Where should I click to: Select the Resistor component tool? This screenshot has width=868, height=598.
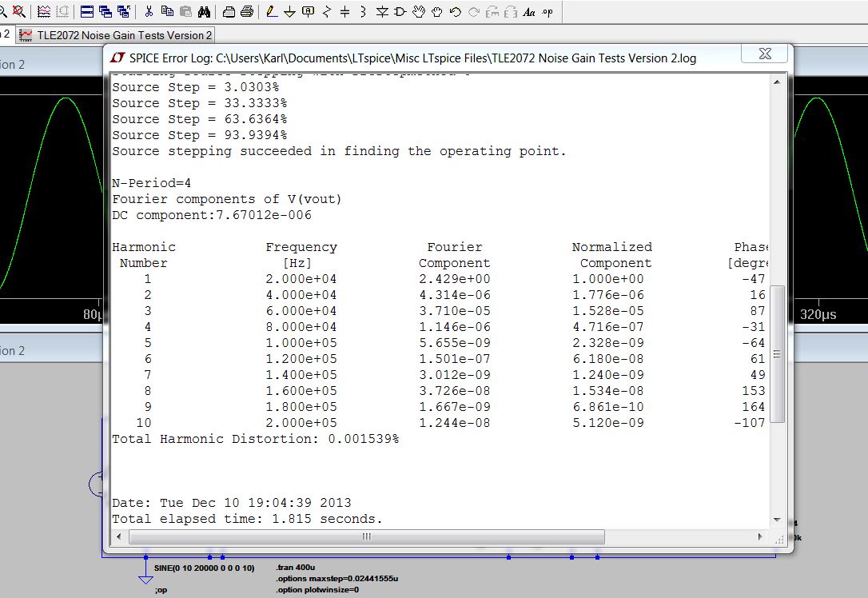(x=327, y=11)
